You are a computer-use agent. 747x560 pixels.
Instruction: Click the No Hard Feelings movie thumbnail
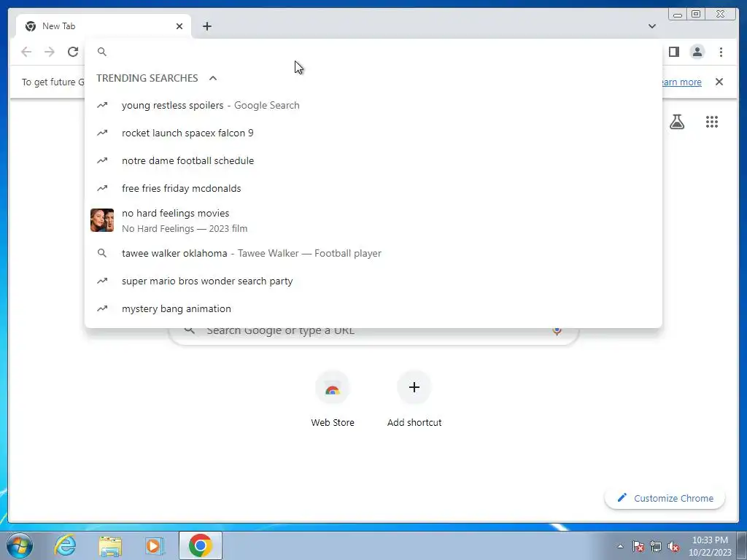[102, 220]
